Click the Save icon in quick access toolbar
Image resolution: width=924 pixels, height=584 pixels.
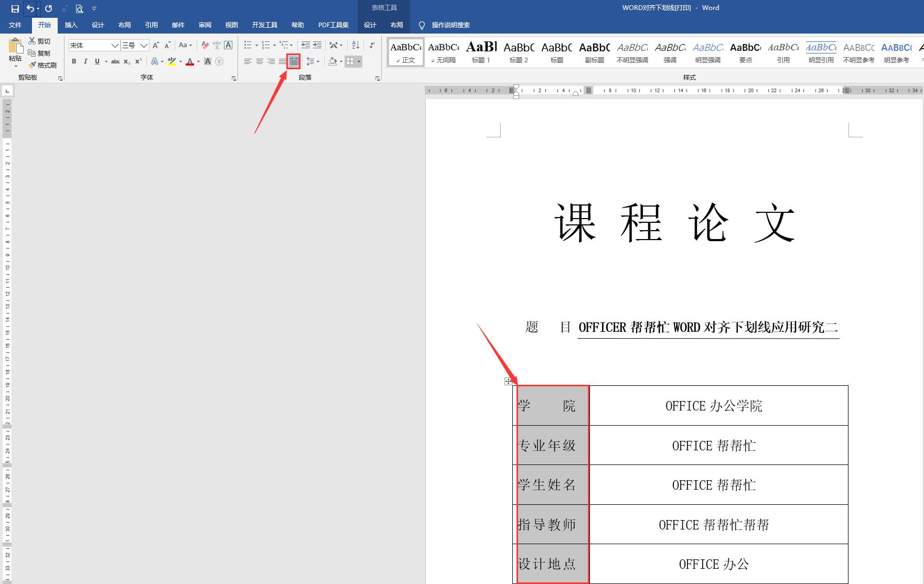click(15, 8)
